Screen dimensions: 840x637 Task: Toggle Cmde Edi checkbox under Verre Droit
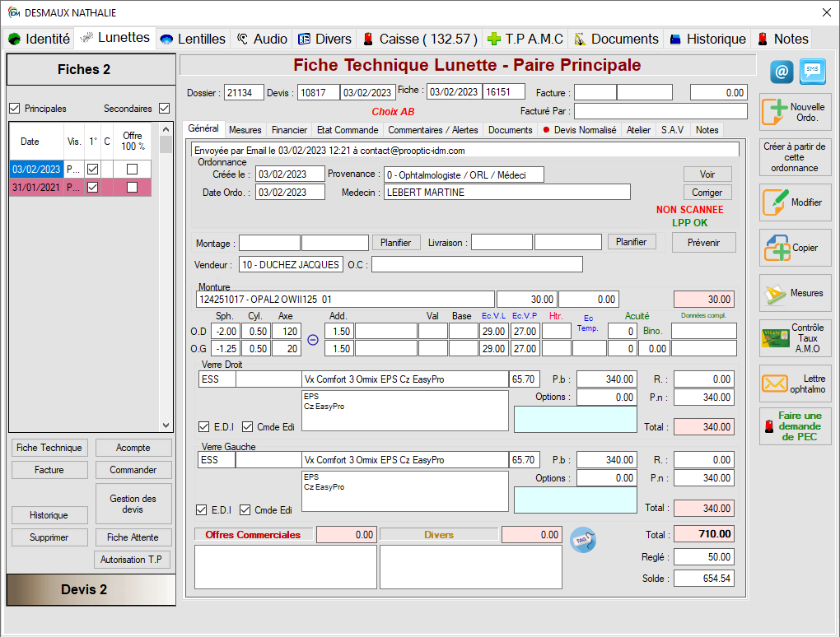click(248, 426)
